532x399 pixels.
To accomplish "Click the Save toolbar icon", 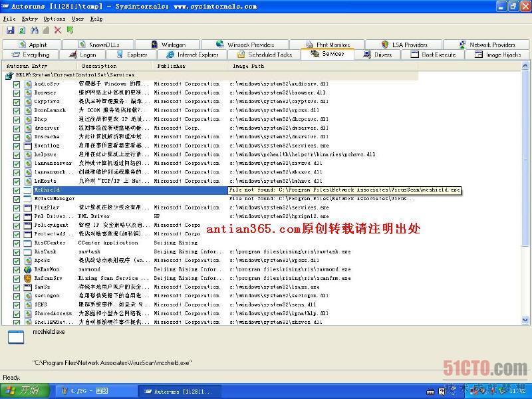I will pyautogui.click(x=11, y=31).
